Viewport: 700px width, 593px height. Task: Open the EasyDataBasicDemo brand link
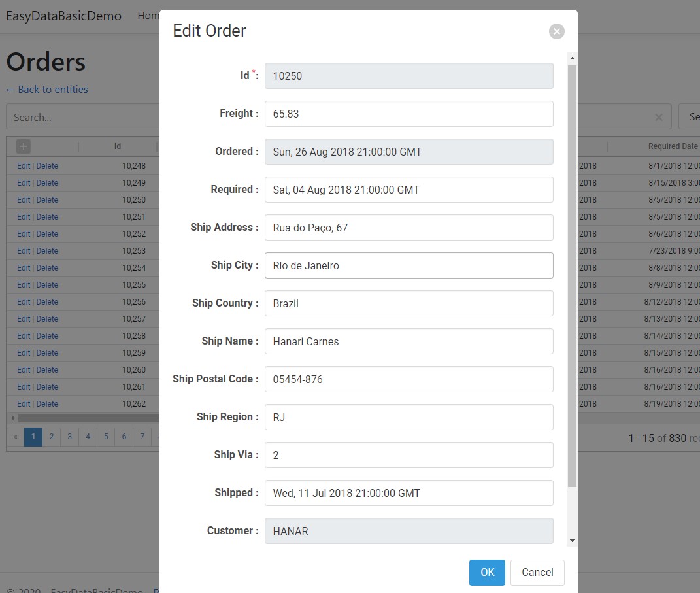pyautogui.click(x=64, y=16)
